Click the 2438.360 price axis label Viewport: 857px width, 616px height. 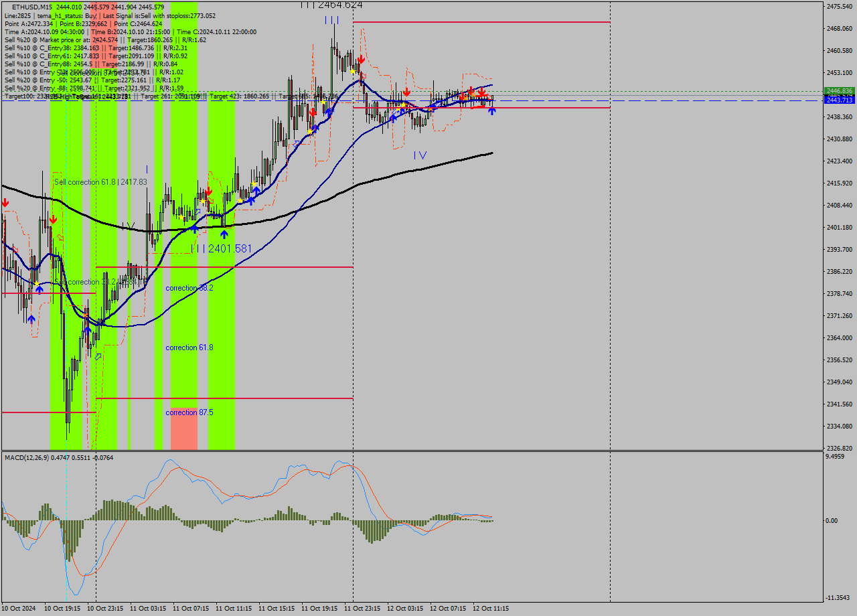840,117
